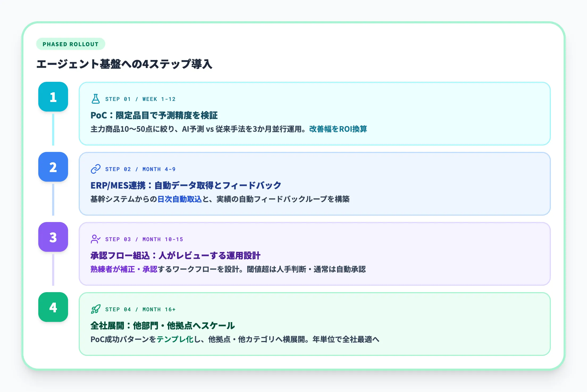Click the green badge numbered 4
Screen dimensions: 587x392
tap(53, 307)
